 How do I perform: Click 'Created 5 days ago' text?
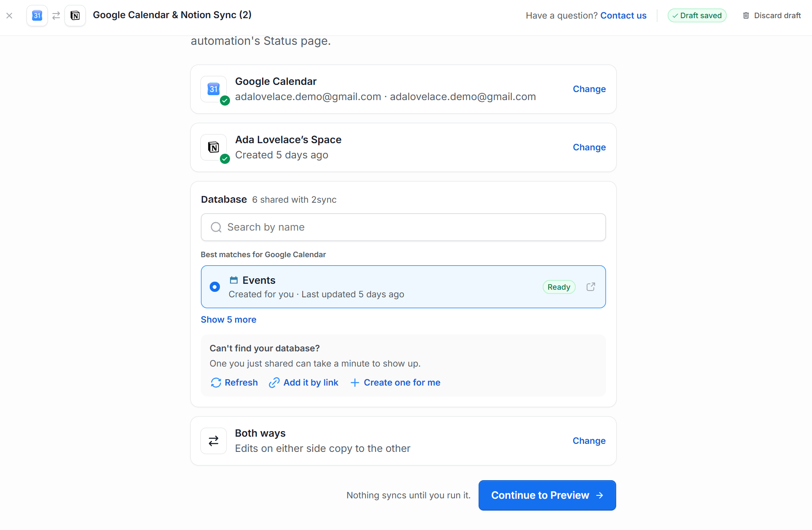pos(282,155)
